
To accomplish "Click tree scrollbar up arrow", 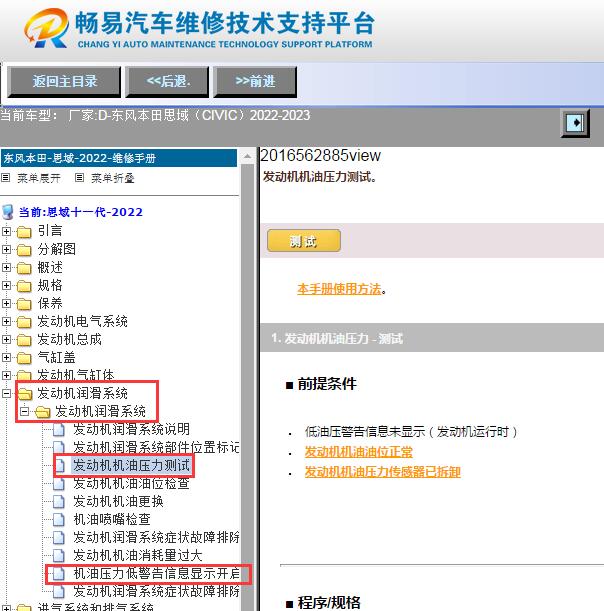I will pos(247,157).
